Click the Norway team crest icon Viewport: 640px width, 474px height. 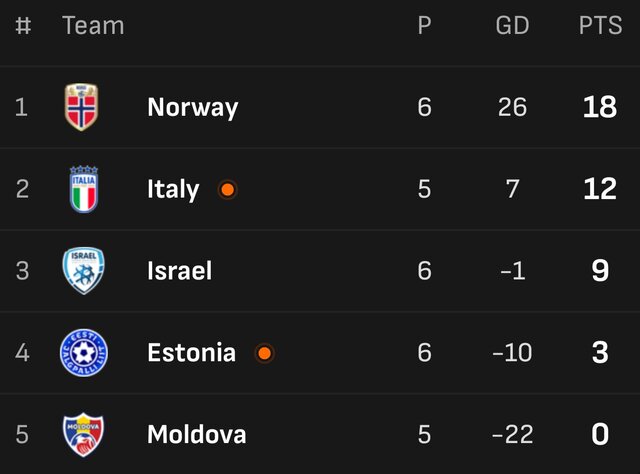(x=82, y=107)
